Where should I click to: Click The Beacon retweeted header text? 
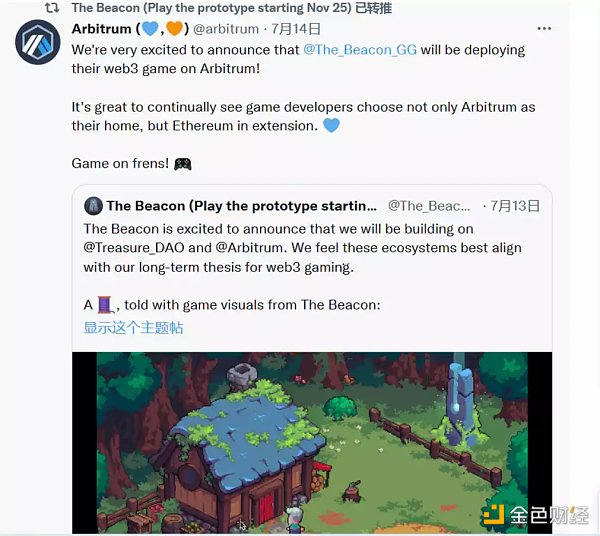point(232,8)
